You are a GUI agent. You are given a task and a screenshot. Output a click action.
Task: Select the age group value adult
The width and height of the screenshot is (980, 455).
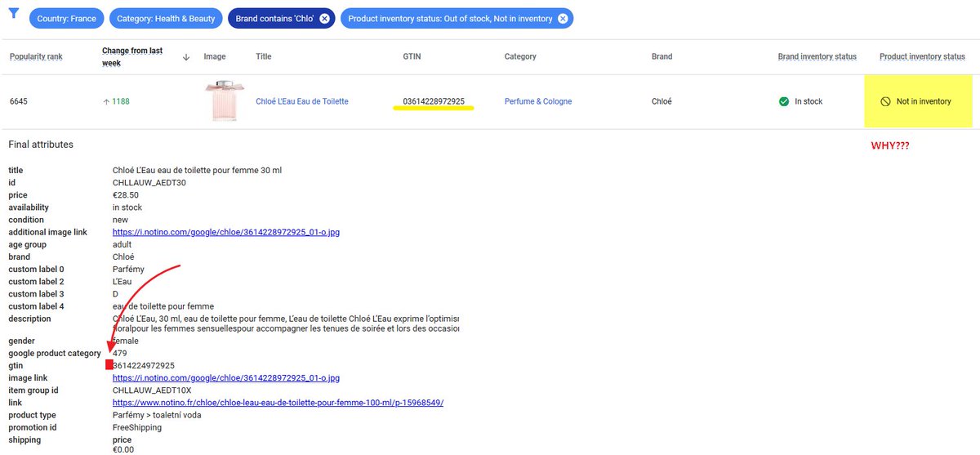point(123,244)
